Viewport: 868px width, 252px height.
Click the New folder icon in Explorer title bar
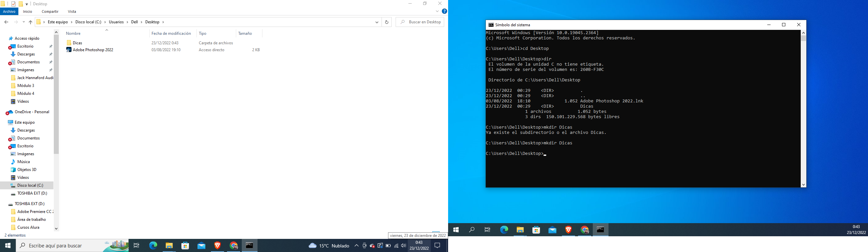click(21, 4)
